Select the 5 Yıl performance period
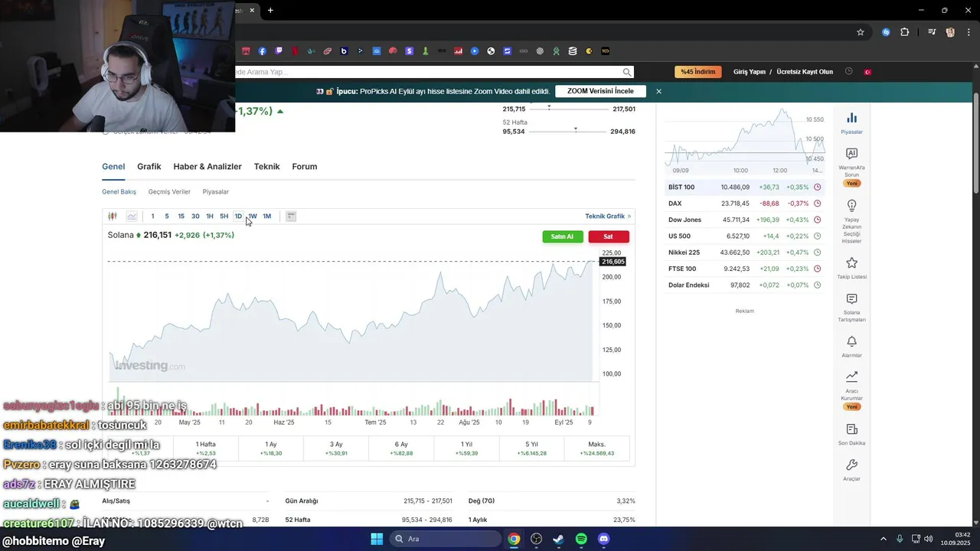The image size is (980, 551). point(532,448)
